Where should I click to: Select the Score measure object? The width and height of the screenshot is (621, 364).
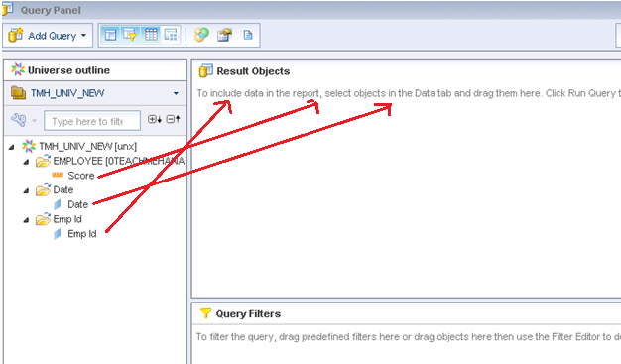click(81, 176)
